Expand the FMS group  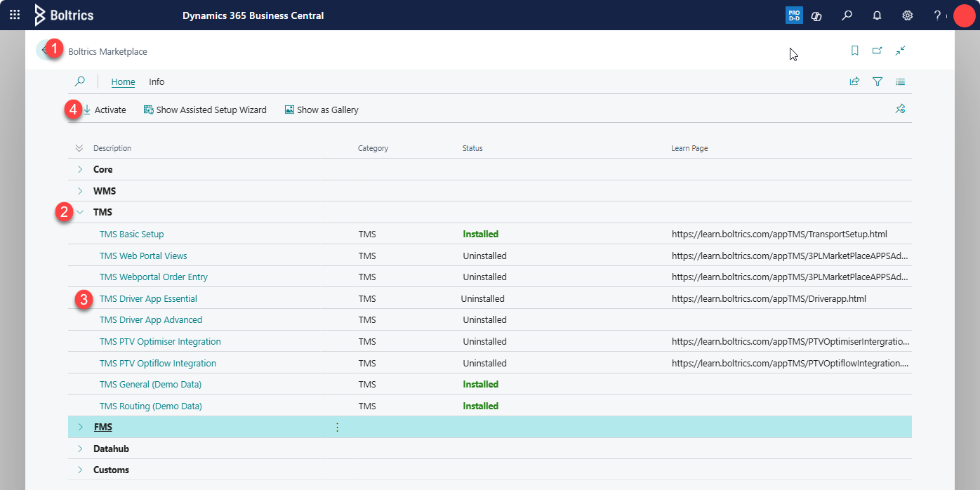[80, 427]
